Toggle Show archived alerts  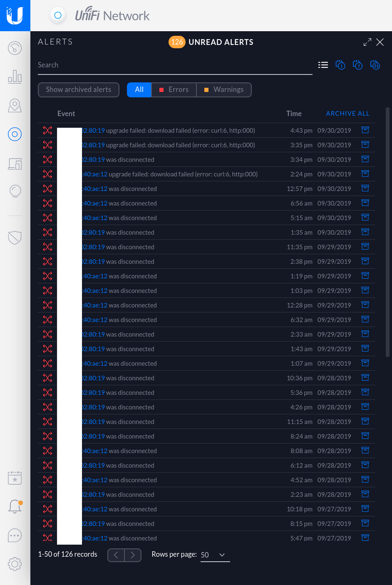point(79,90)
